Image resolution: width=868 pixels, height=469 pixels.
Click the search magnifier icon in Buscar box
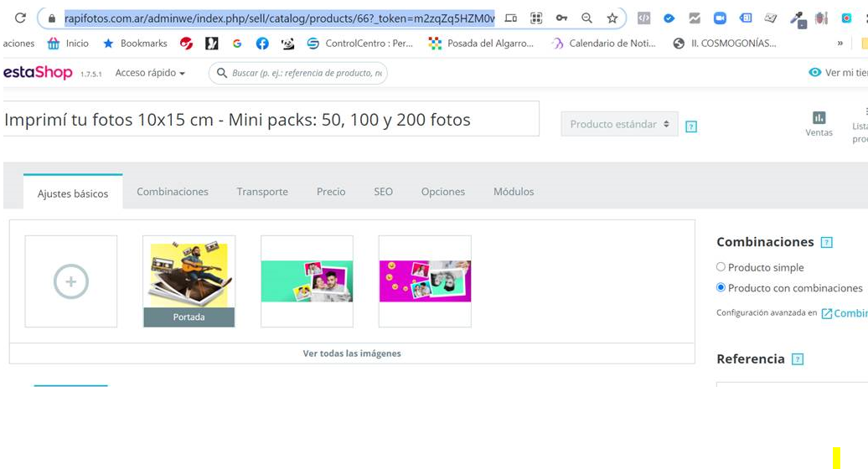[222, 73]
